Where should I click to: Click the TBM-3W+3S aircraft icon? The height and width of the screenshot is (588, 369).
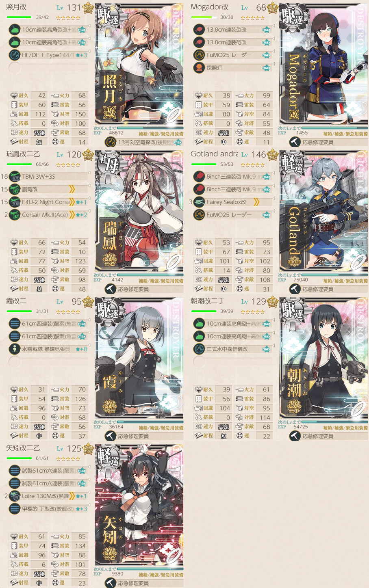point(15,177)
